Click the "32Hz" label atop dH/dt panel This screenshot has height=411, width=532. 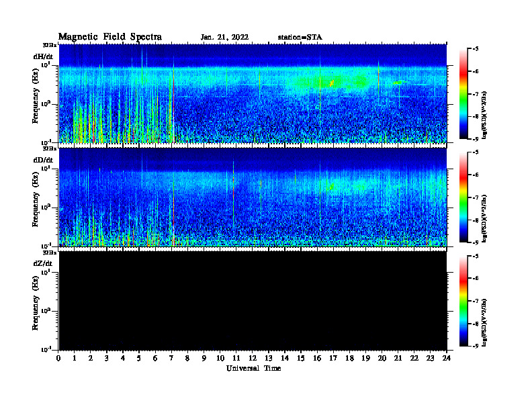tap(50, 45)
